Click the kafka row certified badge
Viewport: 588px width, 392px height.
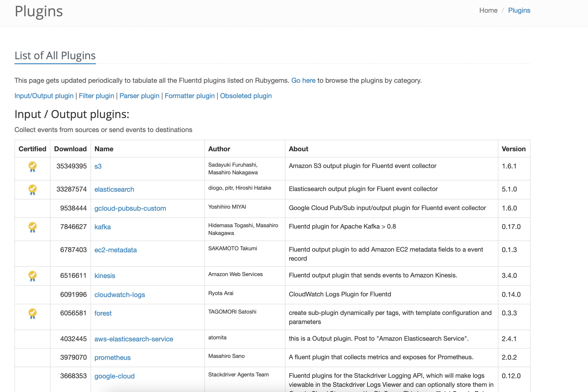pos(33,227)
